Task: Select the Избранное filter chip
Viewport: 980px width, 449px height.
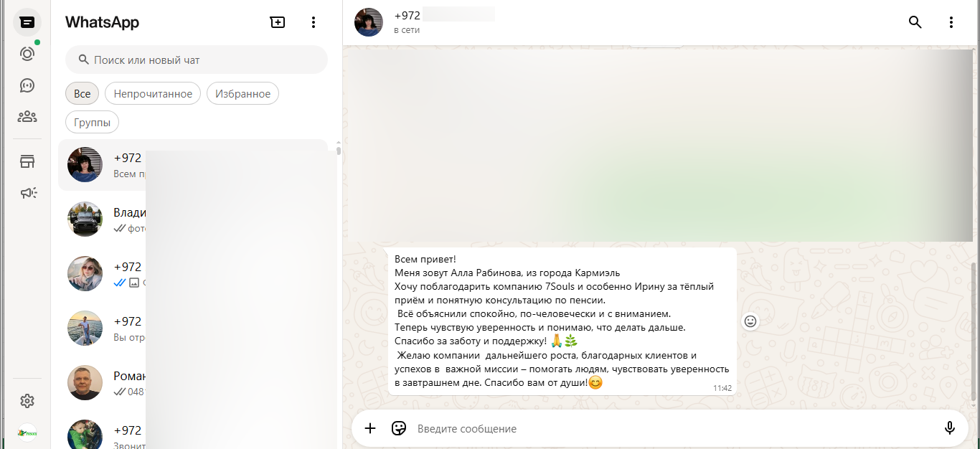Action: click(x=242, y=94)
